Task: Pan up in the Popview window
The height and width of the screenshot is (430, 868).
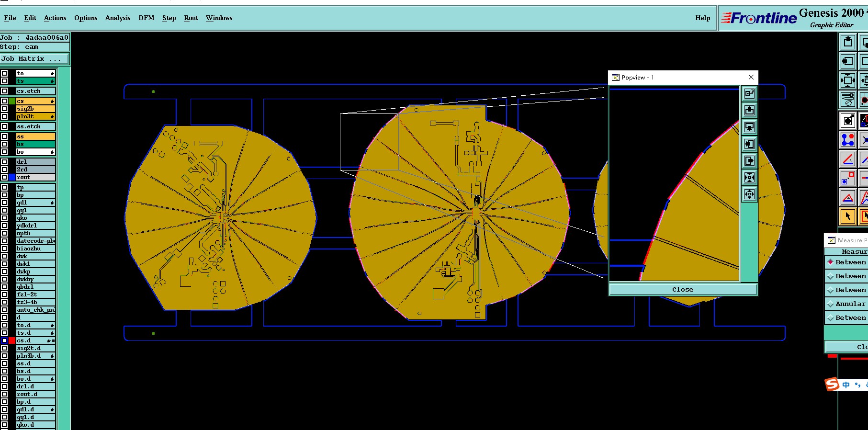Action: click(749, 111)
